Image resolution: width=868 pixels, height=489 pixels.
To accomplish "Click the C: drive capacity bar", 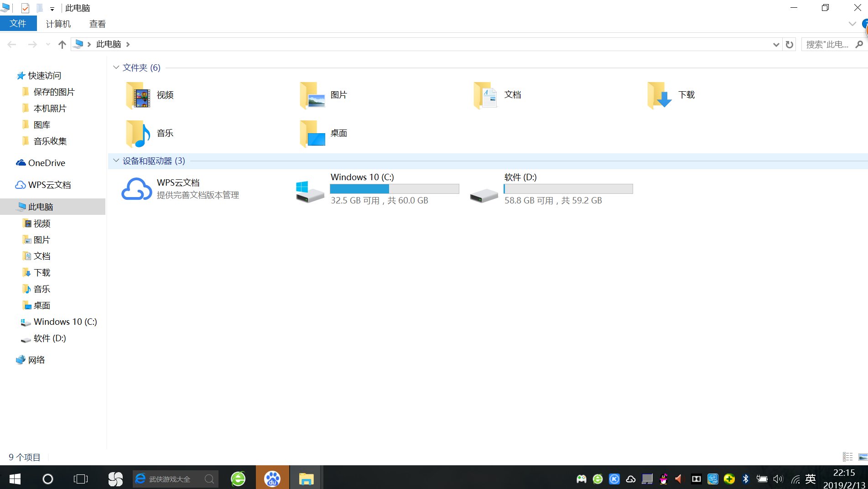I will click(395, 188).
